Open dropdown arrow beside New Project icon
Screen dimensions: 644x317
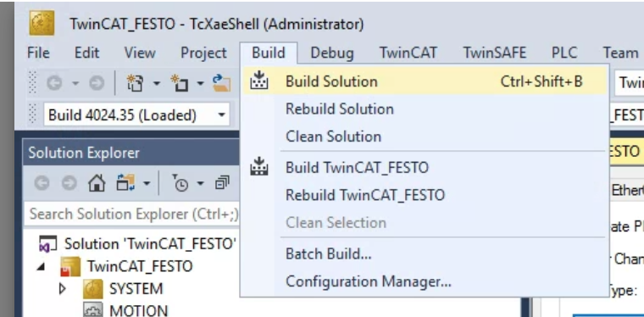tap(157, 84)
